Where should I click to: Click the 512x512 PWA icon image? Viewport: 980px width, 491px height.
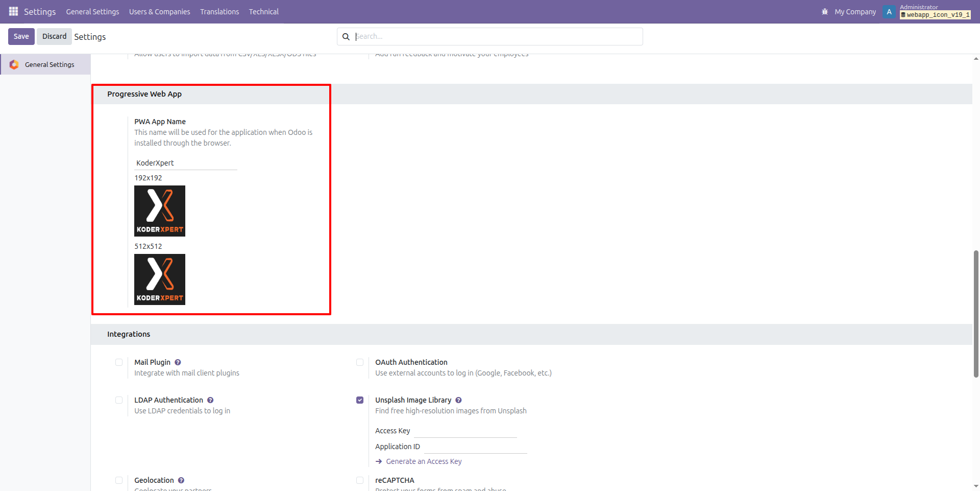click(x=160, y=279)
